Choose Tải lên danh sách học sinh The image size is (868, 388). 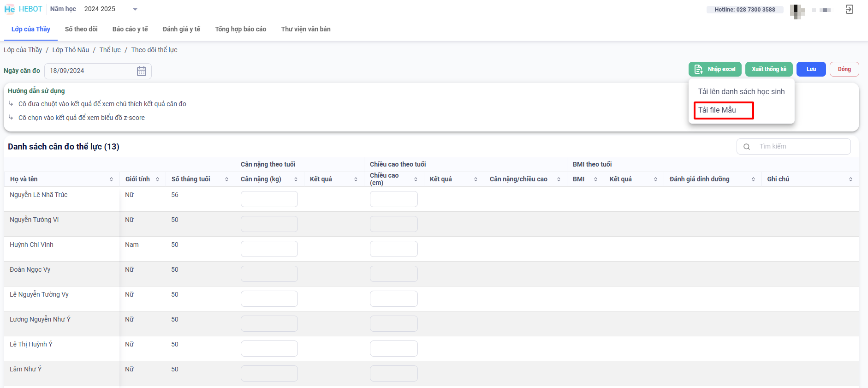tap(741, 92)
